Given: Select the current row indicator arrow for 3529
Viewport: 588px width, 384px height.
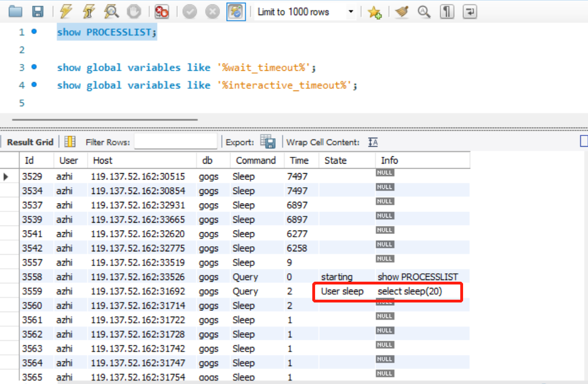Looking at the screenshot, I should pos(6,177).
